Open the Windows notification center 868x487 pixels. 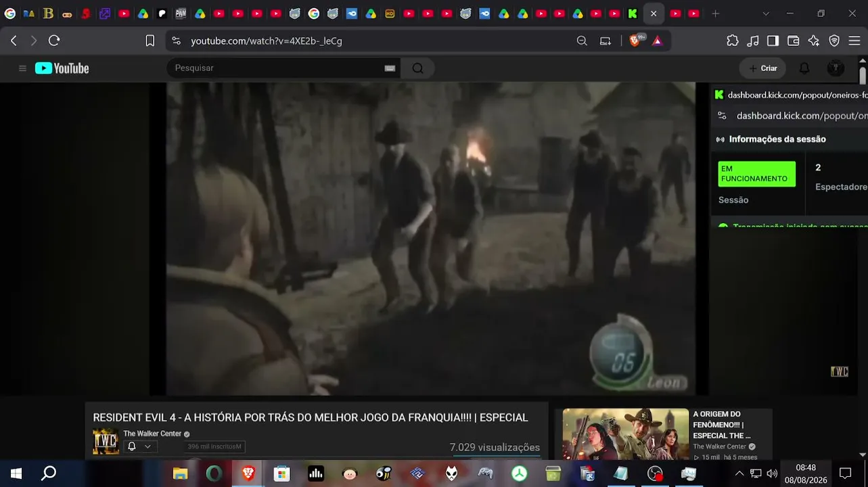click(x=845, y=473)
